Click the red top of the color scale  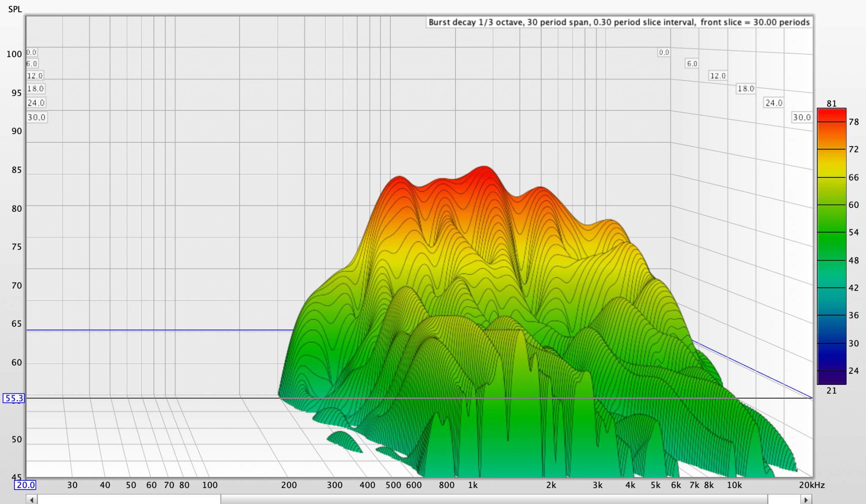832,114
